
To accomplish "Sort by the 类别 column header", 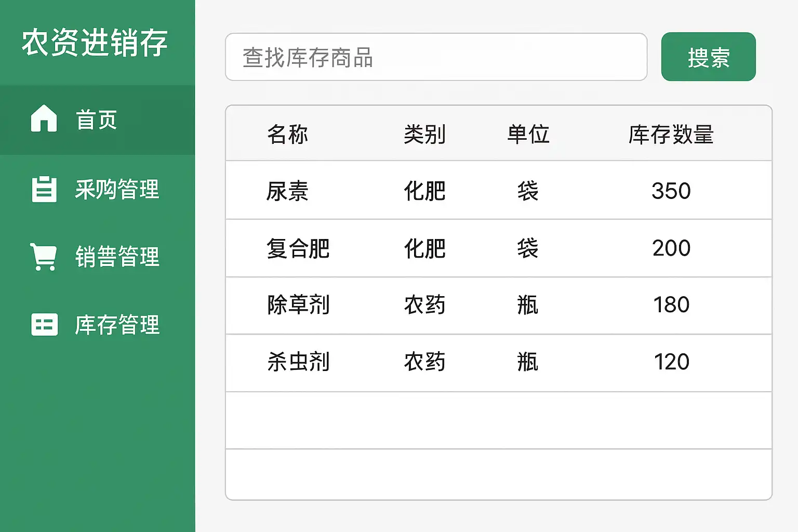I will click(424, 135).
